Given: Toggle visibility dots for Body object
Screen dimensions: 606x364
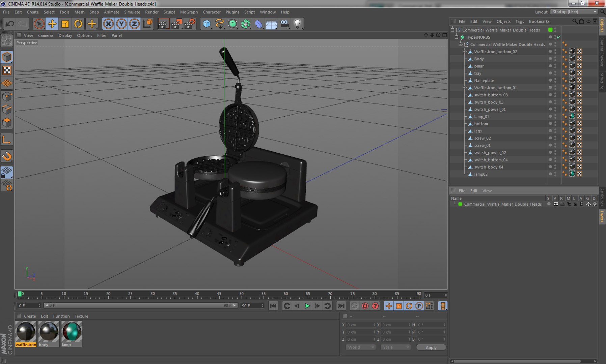Looking at the screenshot, I should (x=555, y=59).
